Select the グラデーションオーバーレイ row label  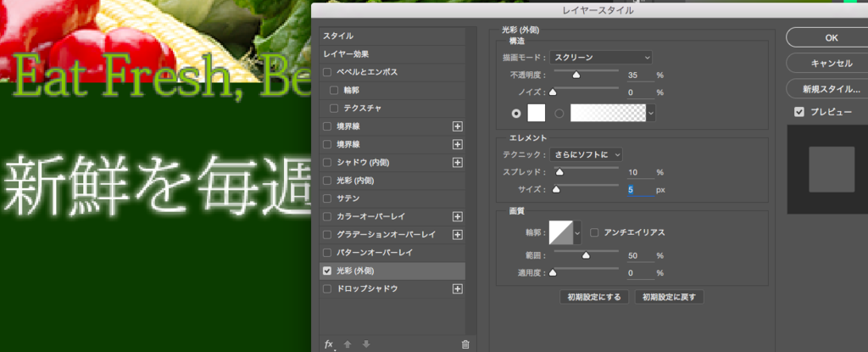point(386,234)
